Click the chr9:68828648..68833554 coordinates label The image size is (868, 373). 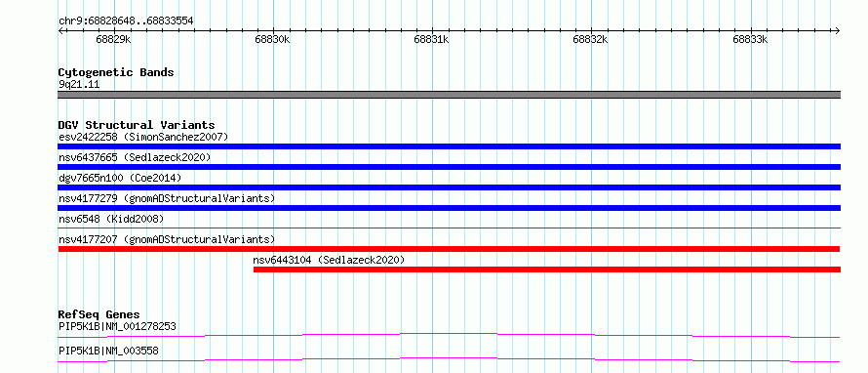126,21
